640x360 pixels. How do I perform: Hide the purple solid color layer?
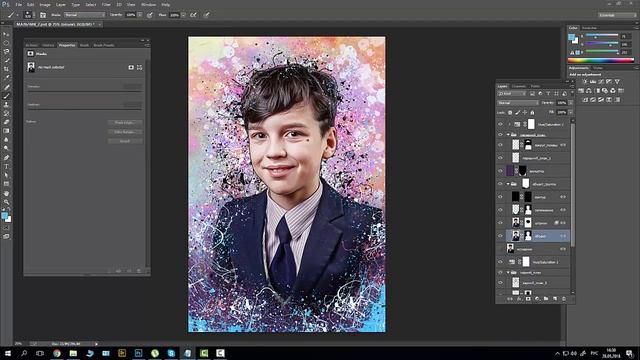pyautogui.click(x=500, y=171)
